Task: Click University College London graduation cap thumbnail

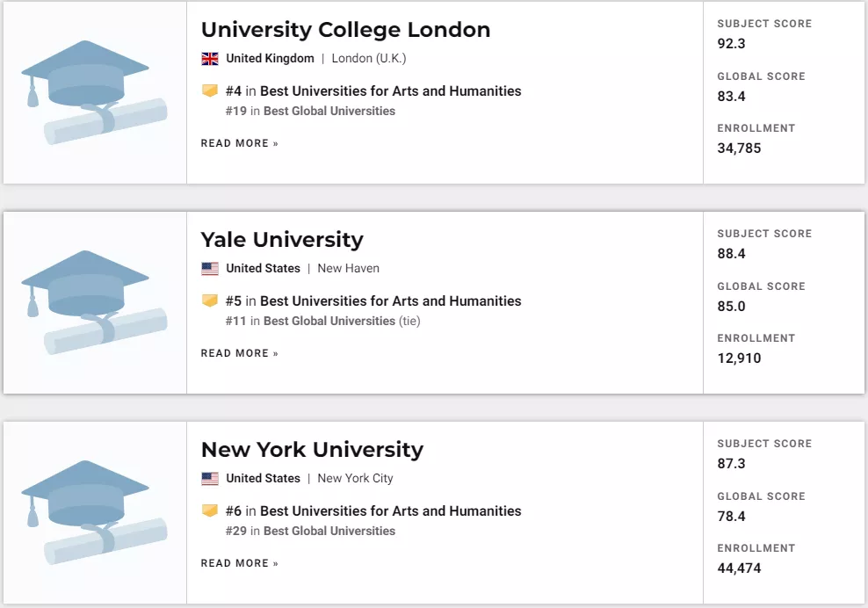Action: pyautogui.click(x=95, y=92)
